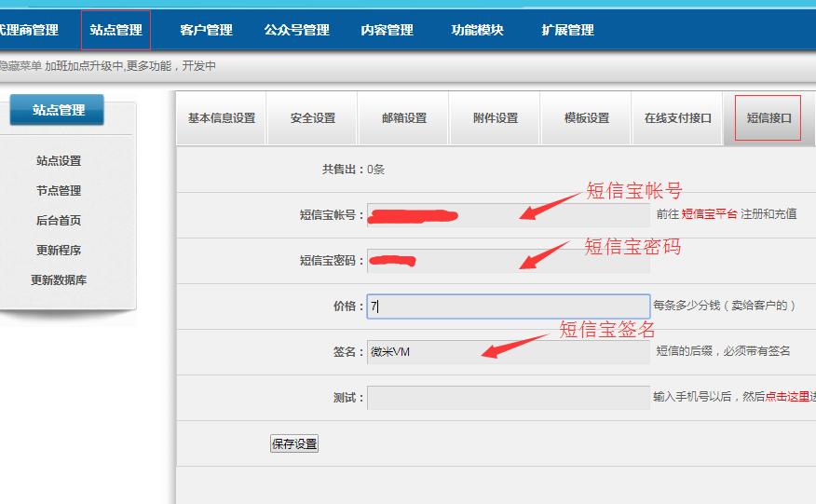Click the 签名 text field

509,352
